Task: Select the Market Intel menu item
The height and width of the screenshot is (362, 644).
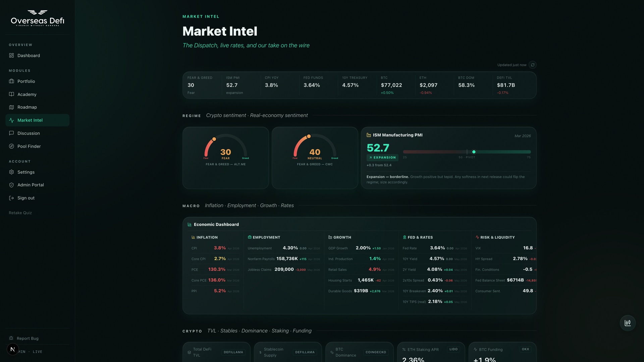Action: click(37, 120)
